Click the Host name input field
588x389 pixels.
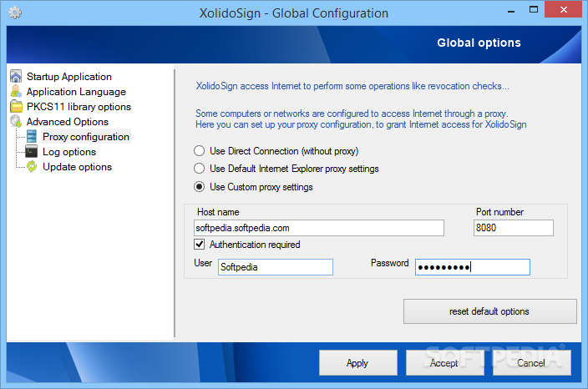click(319, 228)
